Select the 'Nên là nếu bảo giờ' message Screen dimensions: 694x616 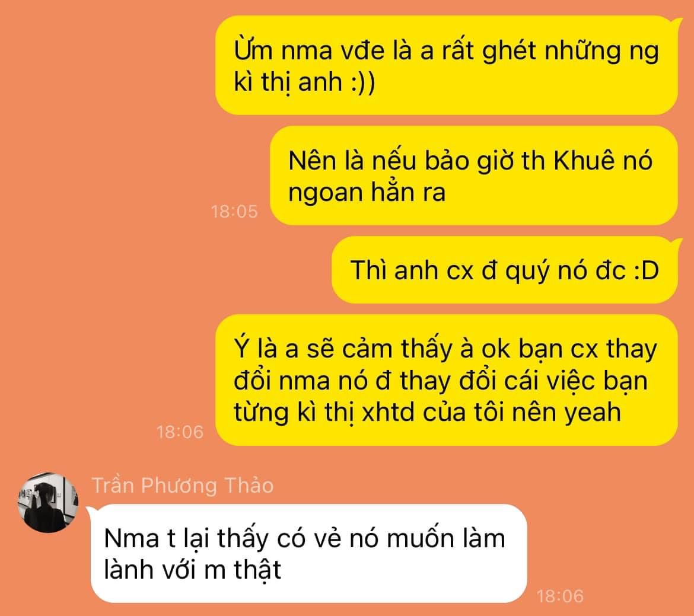[x=473, y=175]
